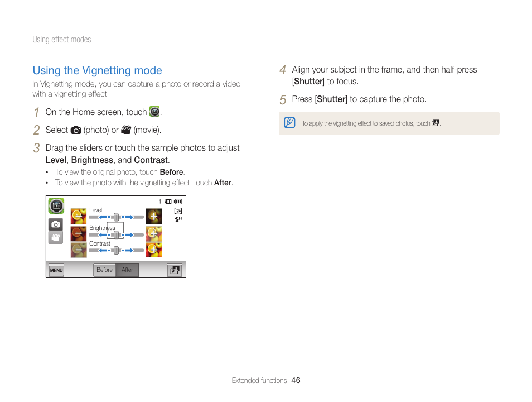The height and width of the screenshot is (402, 532).
Task: Tap Contrast plus sample photo
Action: 154,250
